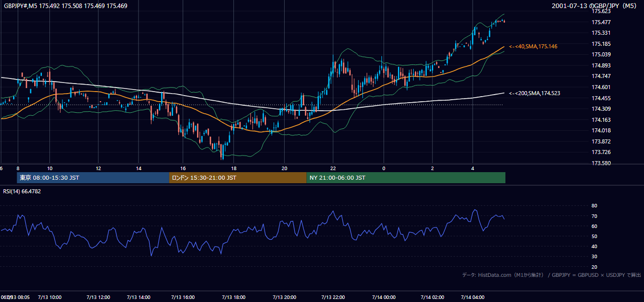Click hour label 8 above the session bars
Viewport: 644px width, 302px height.
tap(18, 168)
